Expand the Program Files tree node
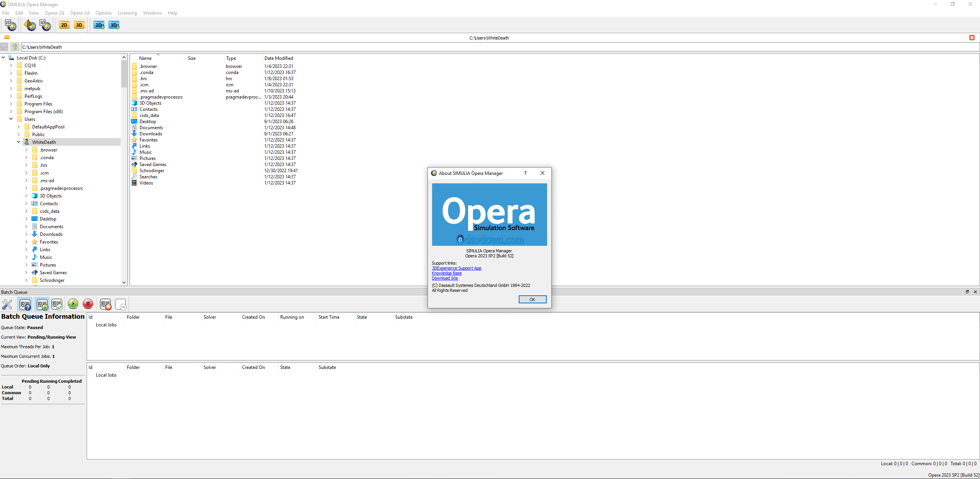The height and width of the screenshot is (479, 980). pyautogui.click(x=11, y=104)
